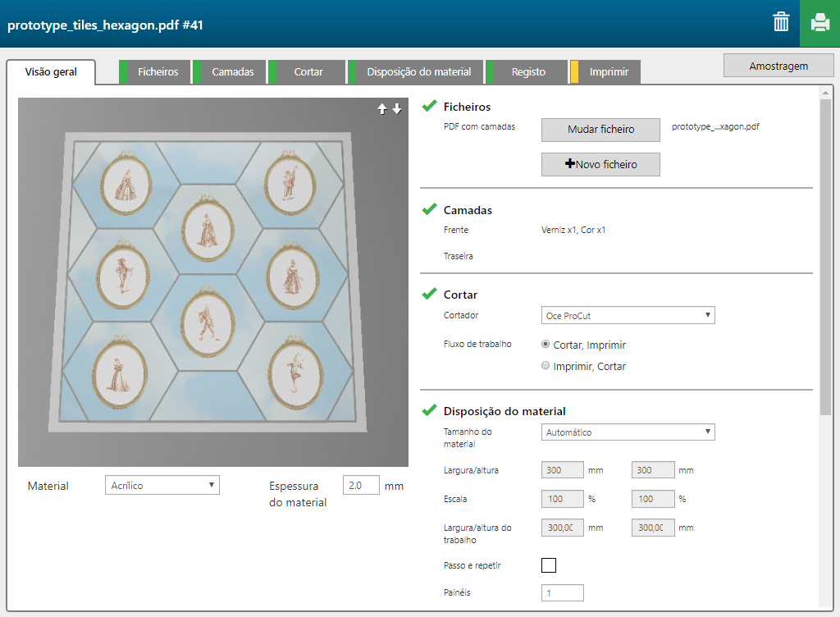Viewport: 840px width, 617px height.
Task: Add a file with Novo ficheiro
Action: point(600,164)
